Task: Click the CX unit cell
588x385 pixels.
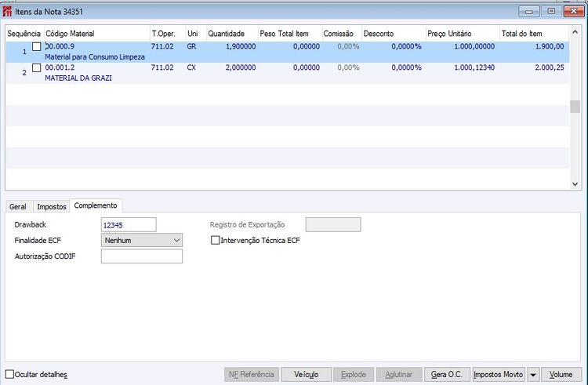Action: (x=191, y=67)
